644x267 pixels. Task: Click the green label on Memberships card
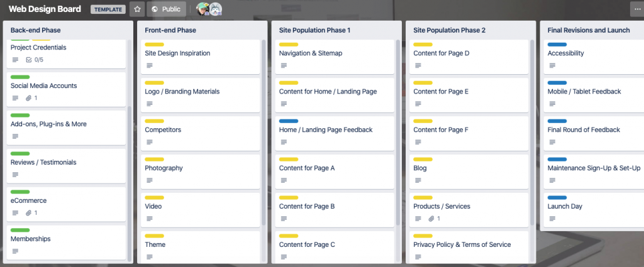click(x=20, y=230)
